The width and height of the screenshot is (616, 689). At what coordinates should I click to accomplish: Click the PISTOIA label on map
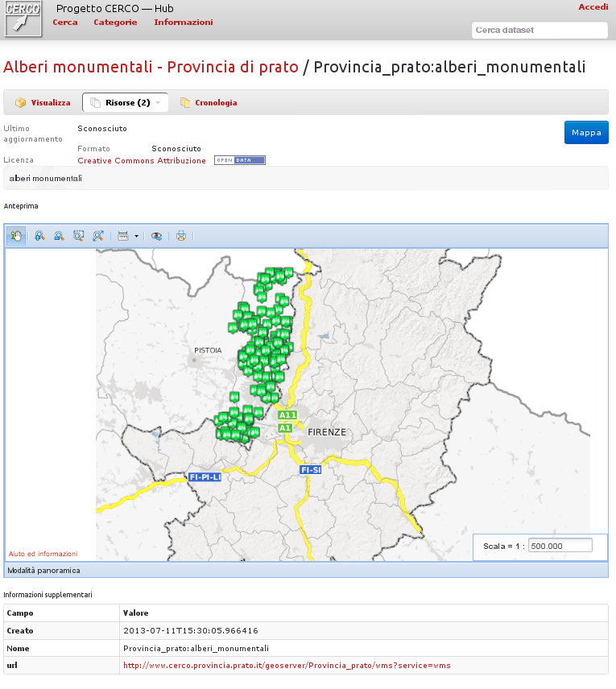click(208, 350)
